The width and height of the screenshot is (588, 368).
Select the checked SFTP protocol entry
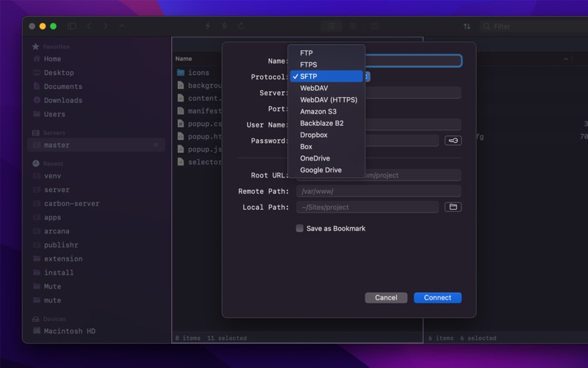[x=326, y=77]
